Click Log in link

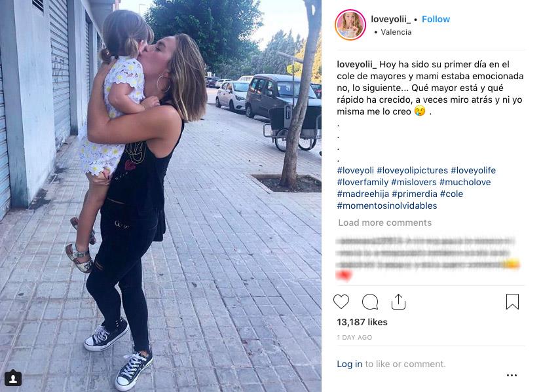(x=350, y=364)
